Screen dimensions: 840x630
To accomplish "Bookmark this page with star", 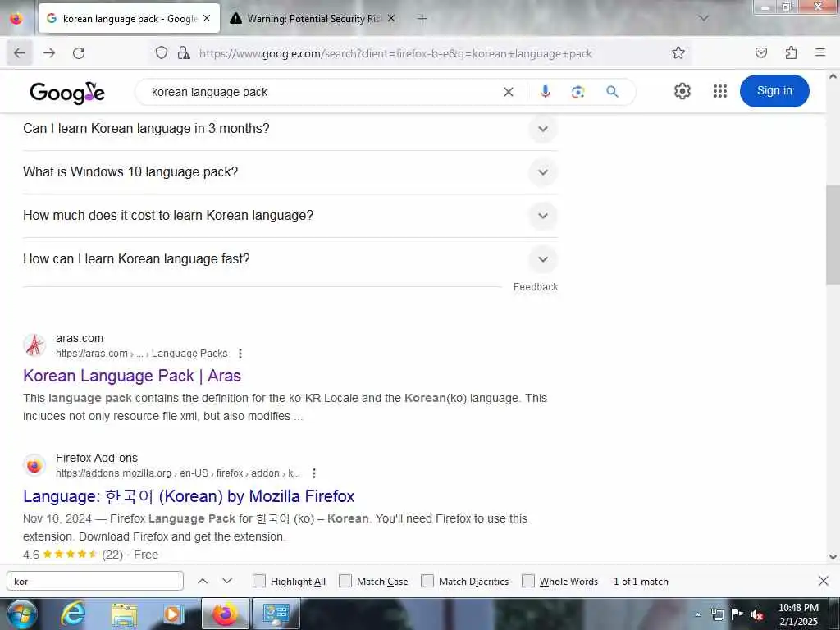I will [x=678, y=53].
